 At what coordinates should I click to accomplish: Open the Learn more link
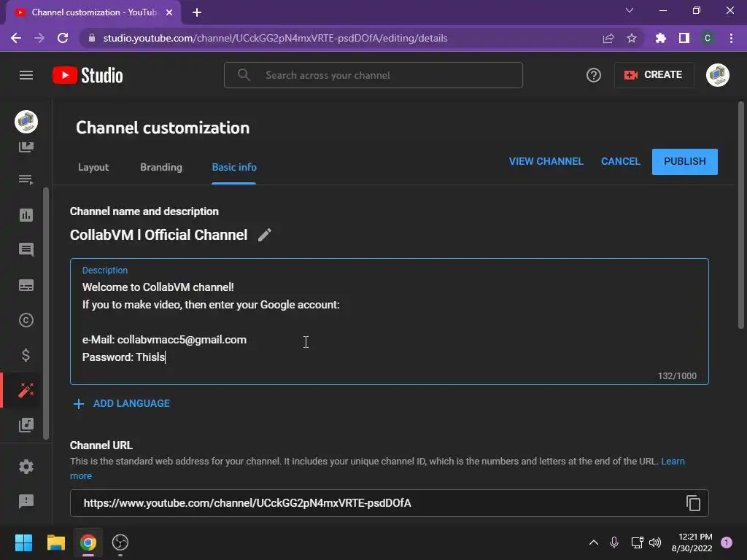(673, 461)
